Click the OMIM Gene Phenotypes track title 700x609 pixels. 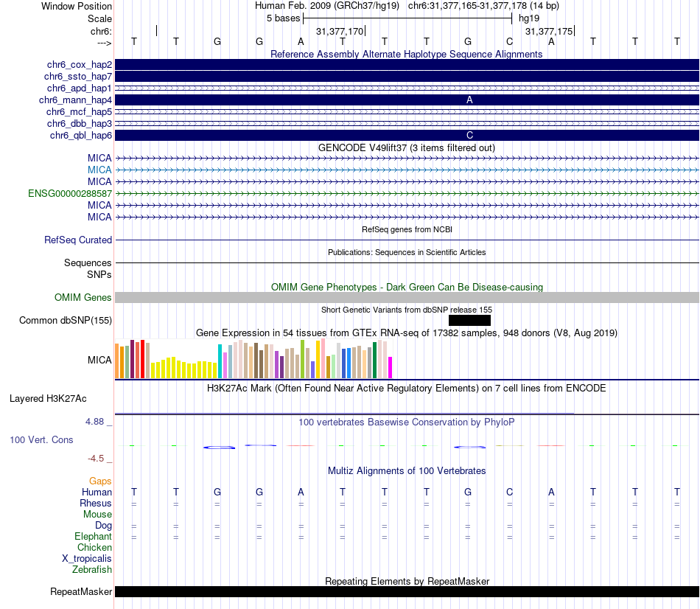click(x=407, y=288)
